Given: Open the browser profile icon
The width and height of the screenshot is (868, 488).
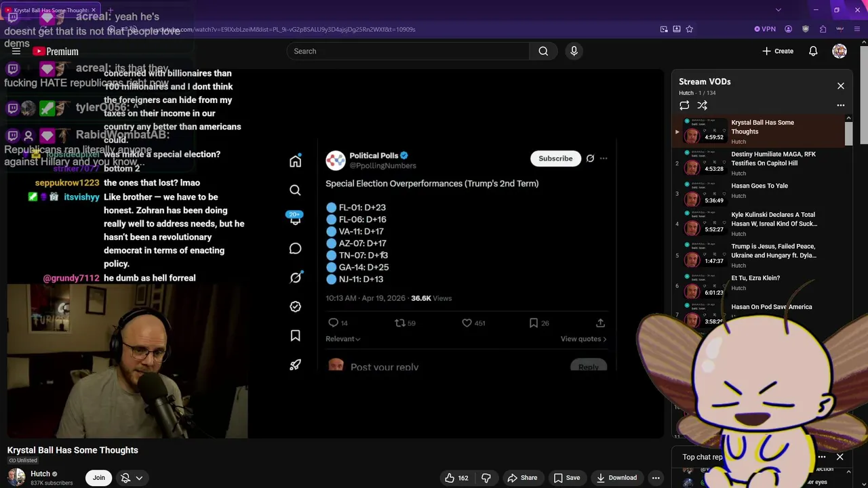Looking at the screenshot, I should coord(788,29).
